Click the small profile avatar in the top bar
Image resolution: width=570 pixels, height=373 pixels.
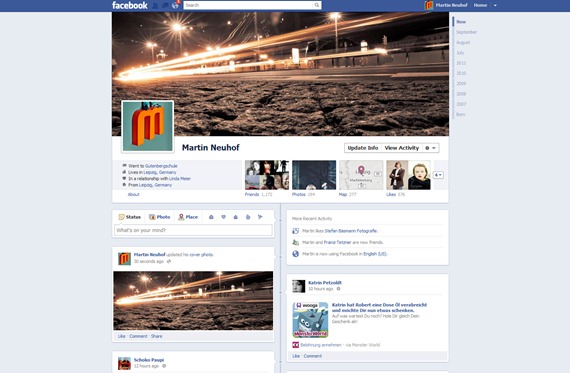click(429, 5)
